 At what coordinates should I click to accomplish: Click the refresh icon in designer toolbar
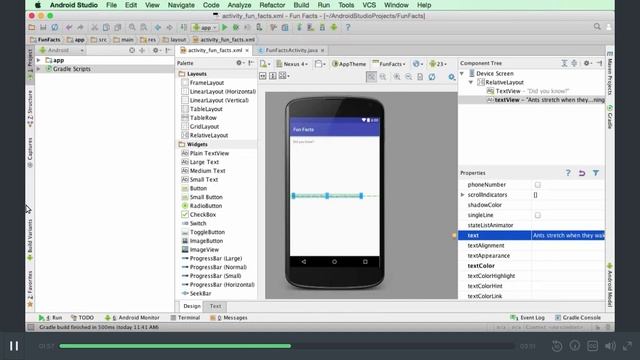point(432,77)
